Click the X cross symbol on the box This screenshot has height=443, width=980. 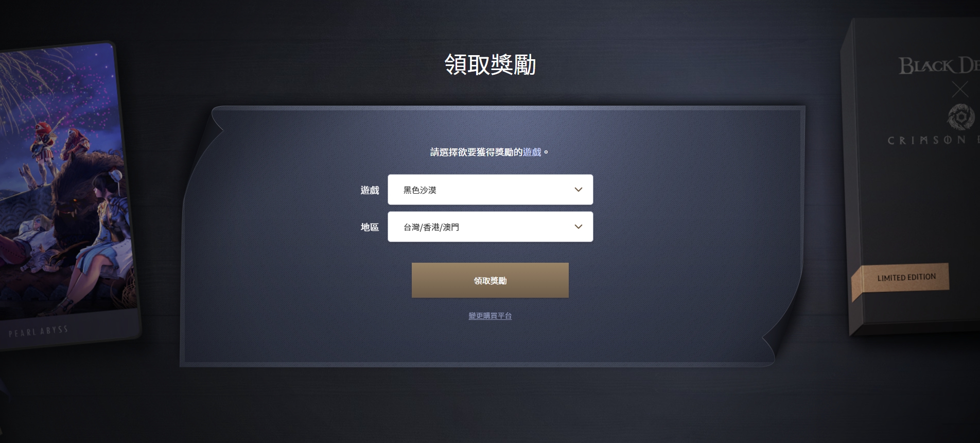click(x=960, y=89)
